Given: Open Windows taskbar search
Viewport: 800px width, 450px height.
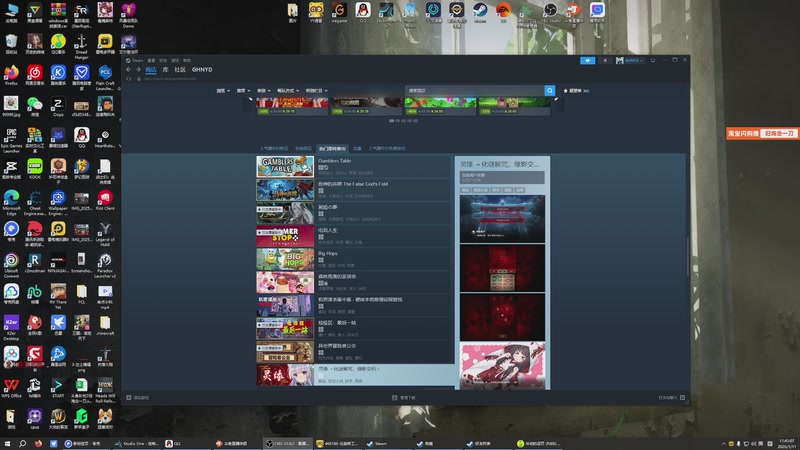Looking at the screenshot, I should (22, 444).
